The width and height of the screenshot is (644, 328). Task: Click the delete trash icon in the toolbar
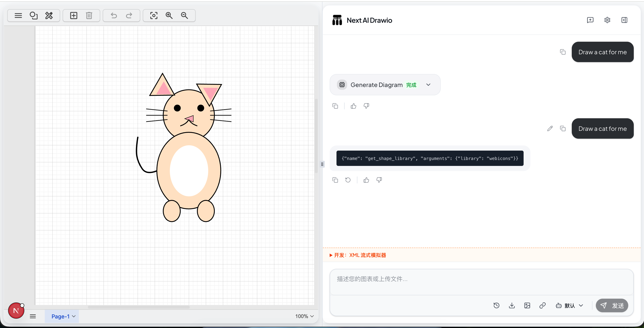89,16
